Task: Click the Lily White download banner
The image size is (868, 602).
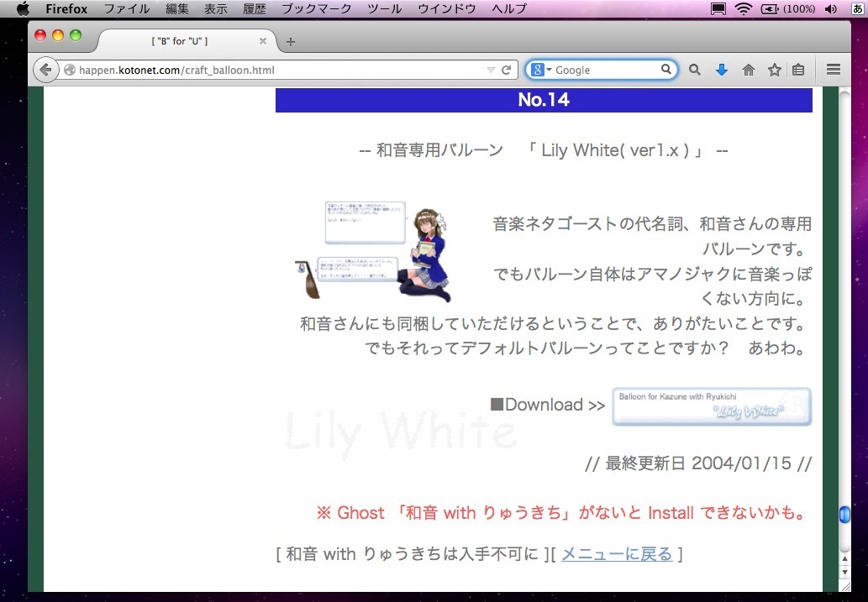Action: pyautogui.click(x=712, y=406)
